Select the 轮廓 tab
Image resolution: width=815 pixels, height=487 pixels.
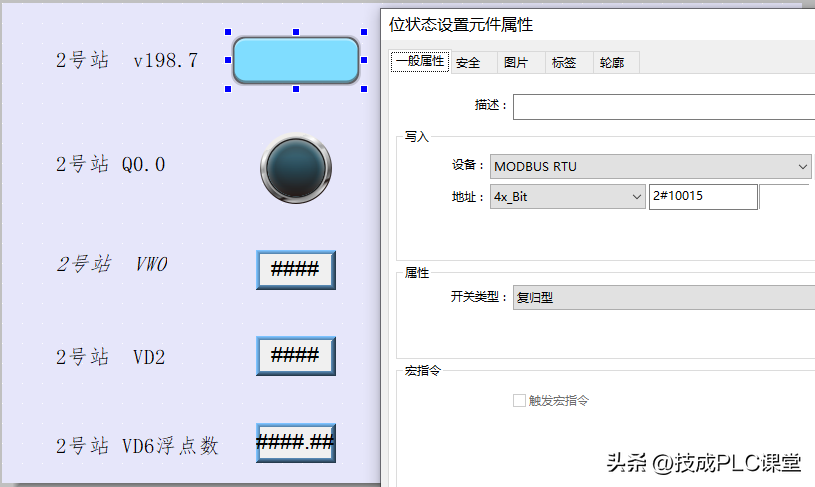612,63
